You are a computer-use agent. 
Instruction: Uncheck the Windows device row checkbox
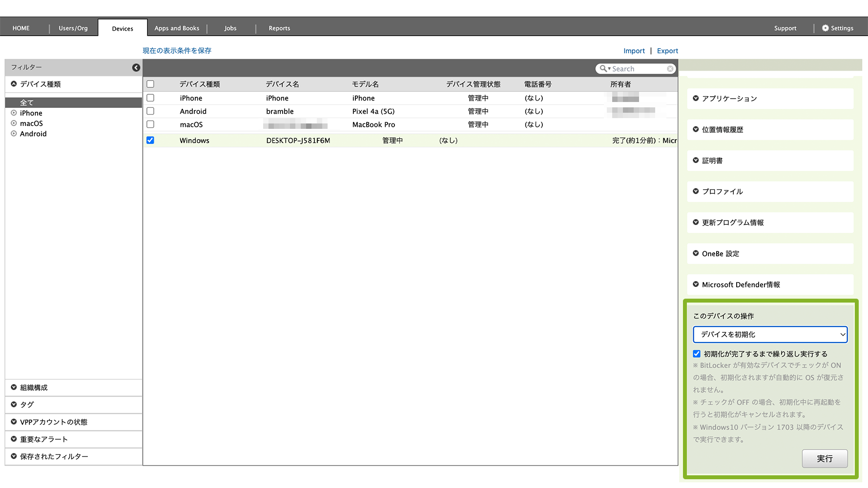[x=150, y=141]
